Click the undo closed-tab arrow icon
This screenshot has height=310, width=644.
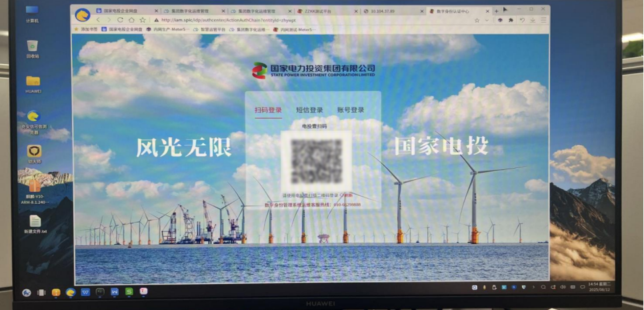[522, 20]
